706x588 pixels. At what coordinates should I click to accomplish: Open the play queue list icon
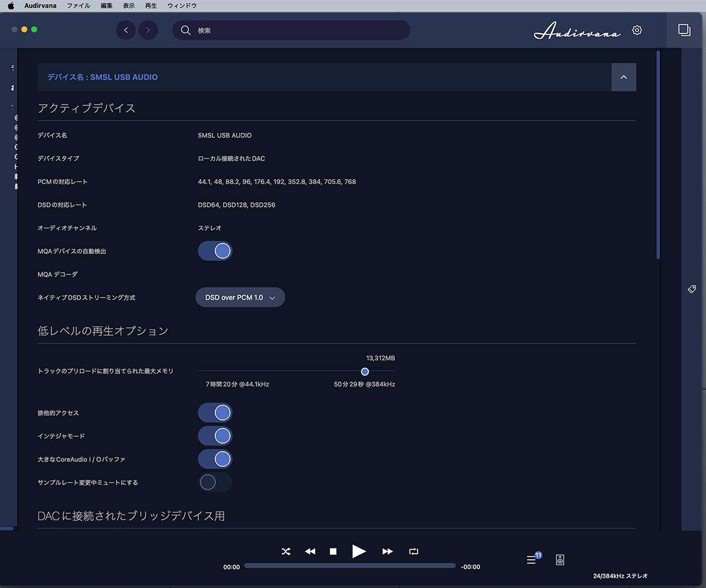point(532,560)
